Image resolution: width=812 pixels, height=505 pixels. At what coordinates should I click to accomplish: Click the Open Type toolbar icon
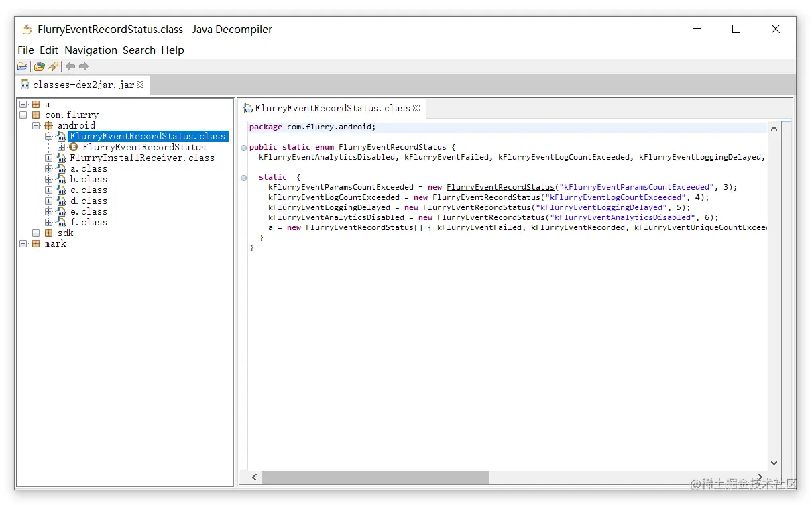click(x=40, y=66)
